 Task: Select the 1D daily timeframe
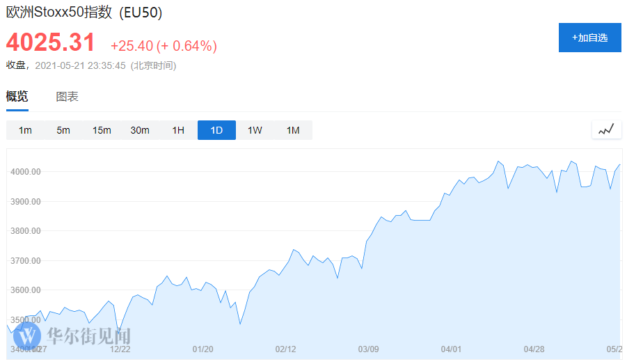point(216,130)
